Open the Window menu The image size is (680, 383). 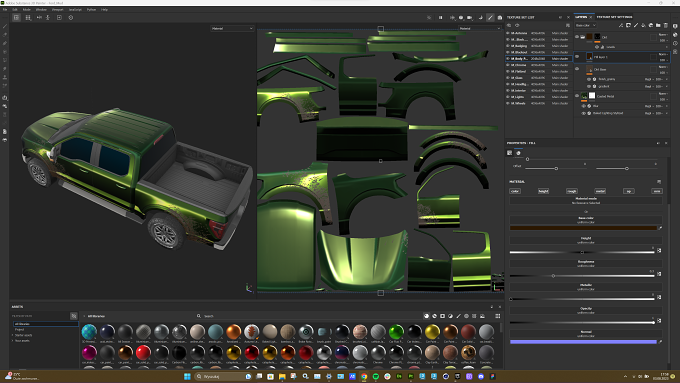tap(41, 9)
